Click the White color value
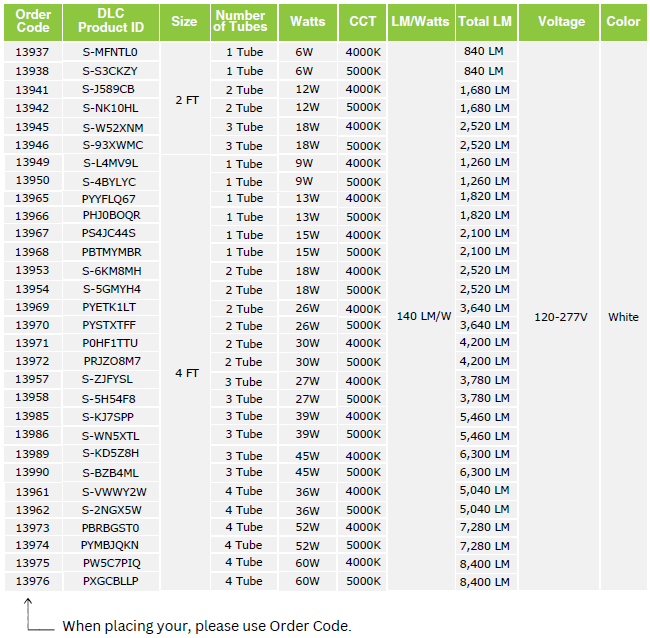The image size is (650, 638). pyautogui.click(x=623, y=317)
